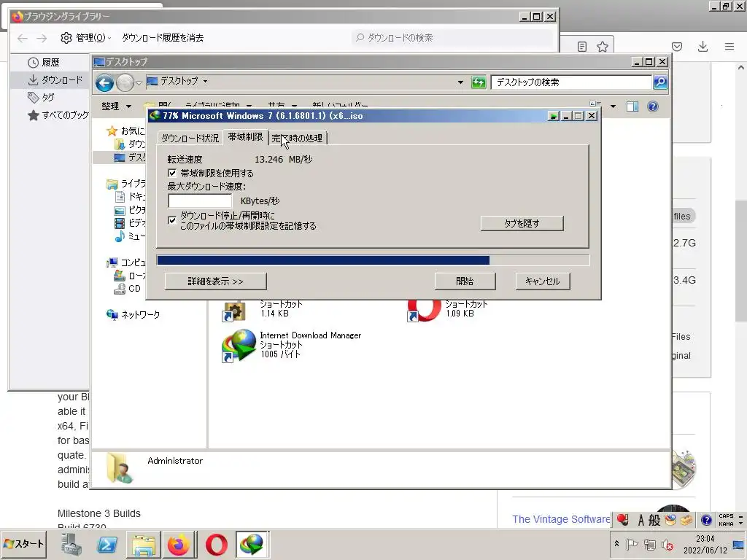The height and width of the screenshot is (560, 747).
Task: Click the デスクトップの検索 search field
Action: [x=571, y=82]
